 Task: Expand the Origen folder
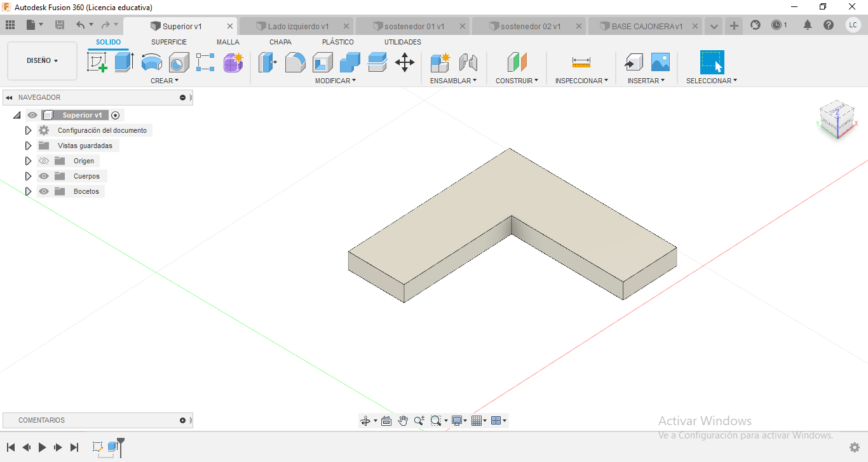click(x=28, y=161)
